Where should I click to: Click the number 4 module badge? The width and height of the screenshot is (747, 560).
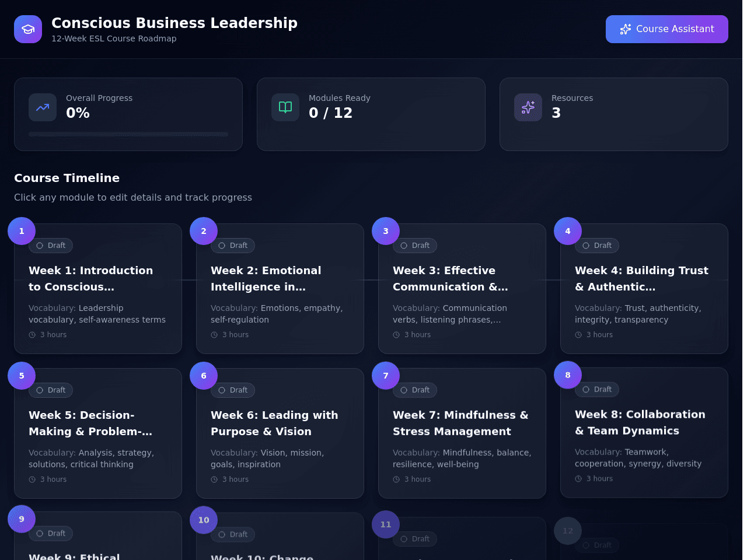pos(568,231)
